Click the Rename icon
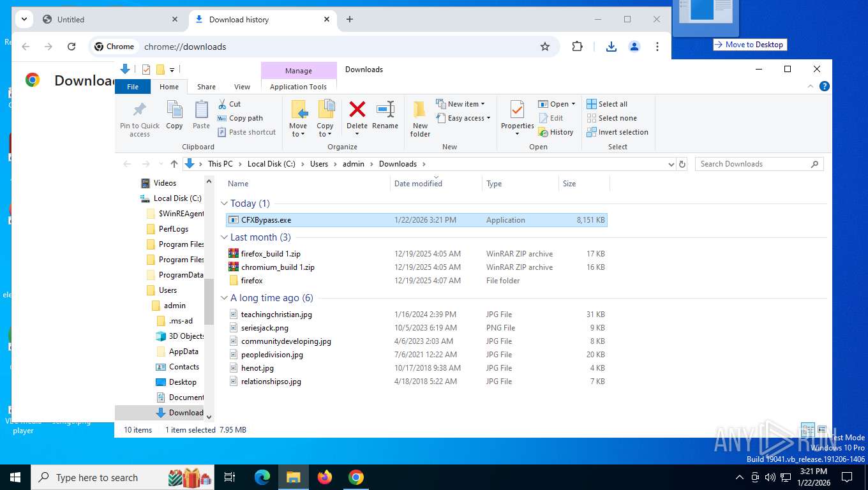868x490 pixels. pyautogui.click(x=385, y=109)
